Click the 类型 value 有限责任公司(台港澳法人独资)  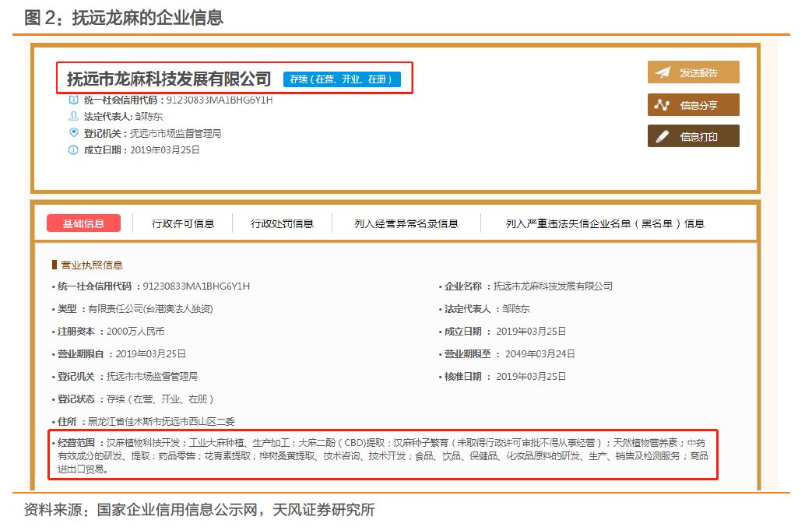(x=150, y=309)
